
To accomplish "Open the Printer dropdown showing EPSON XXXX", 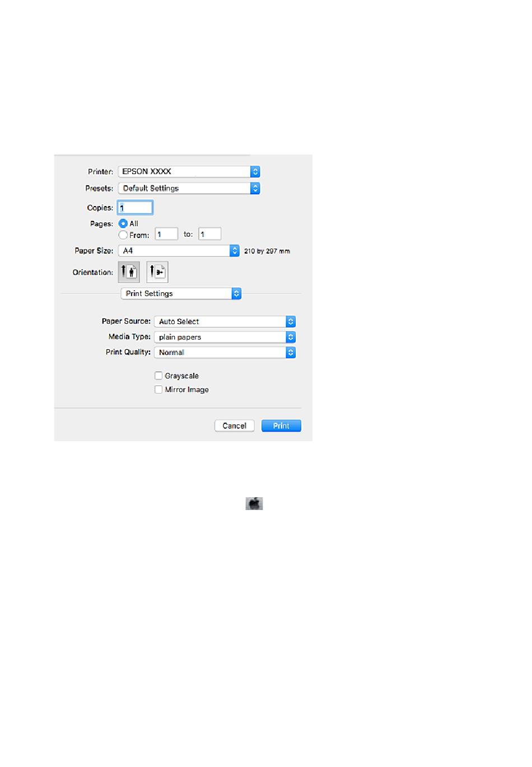I will coord(189,172).
